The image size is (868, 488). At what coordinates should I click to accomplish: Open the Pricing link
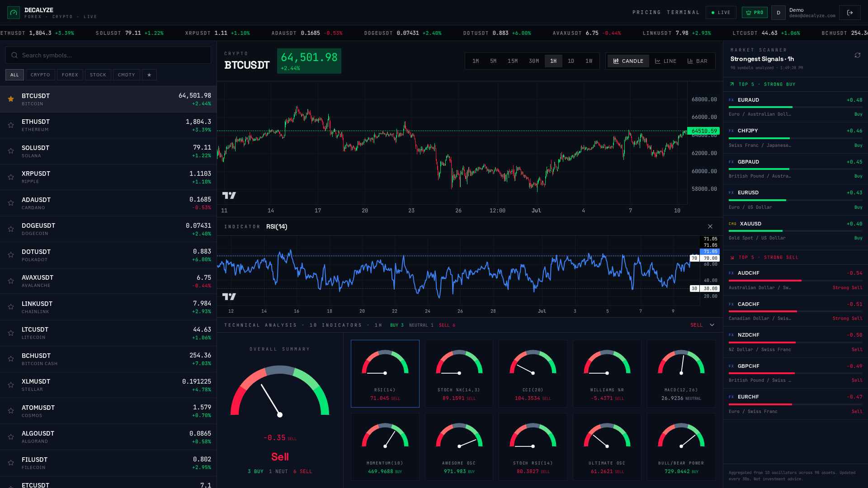pyautogui.click(x=646, y=13)
